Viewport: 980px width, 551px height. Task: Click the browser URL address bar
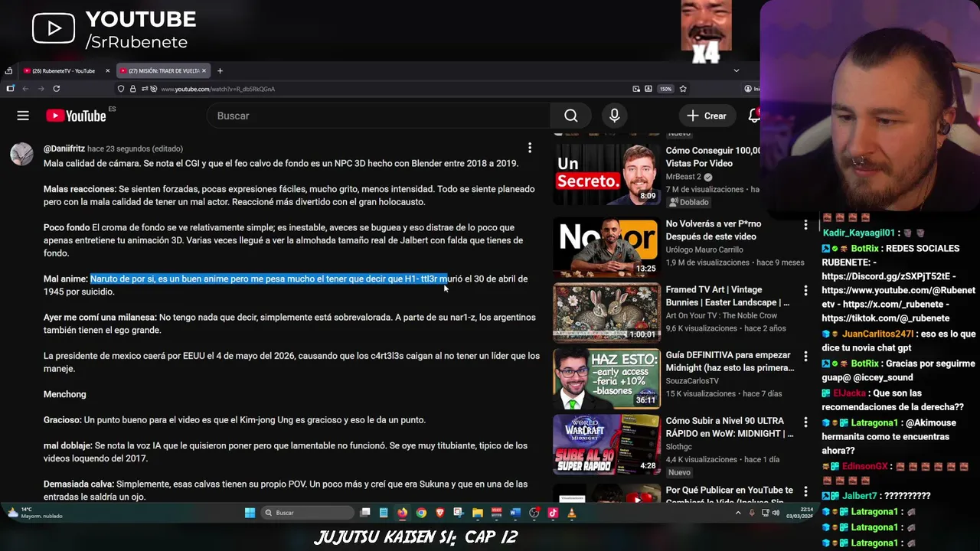coord(390,89)
